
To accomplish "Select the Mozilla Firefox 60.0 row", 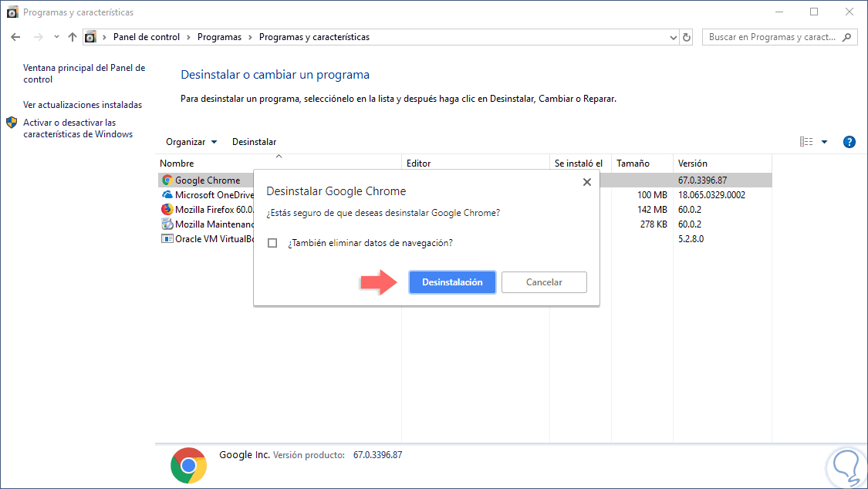I will (464, 210).
